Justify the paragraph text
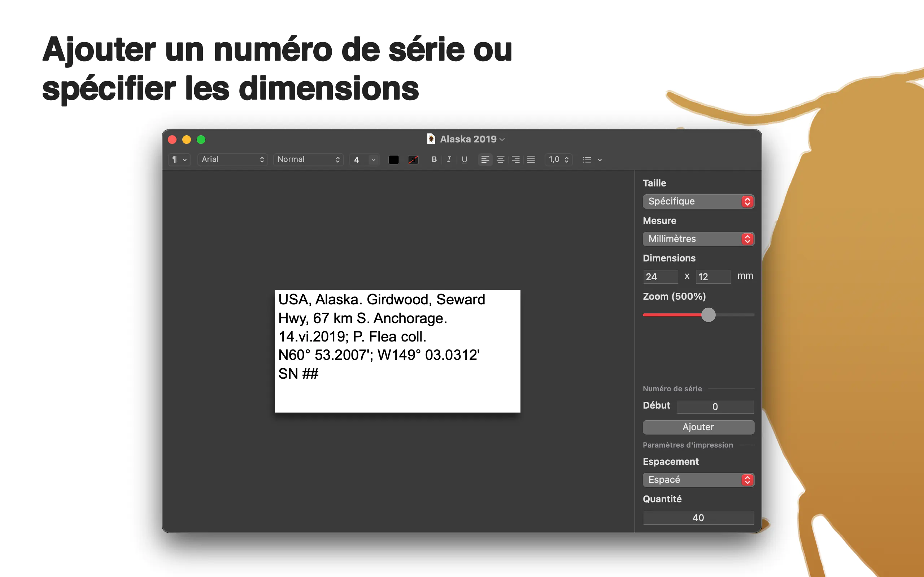 click(x=531, y=159)
